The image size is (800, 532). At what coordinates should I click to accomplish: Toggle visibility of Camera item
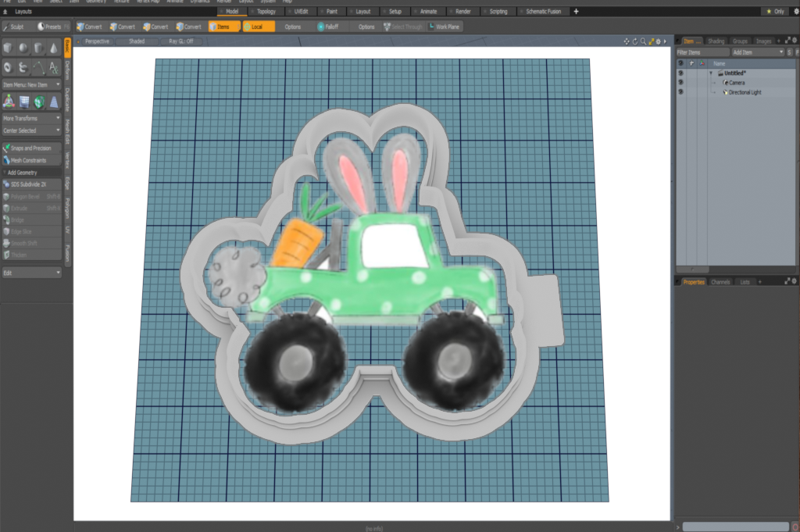[680, 82]
